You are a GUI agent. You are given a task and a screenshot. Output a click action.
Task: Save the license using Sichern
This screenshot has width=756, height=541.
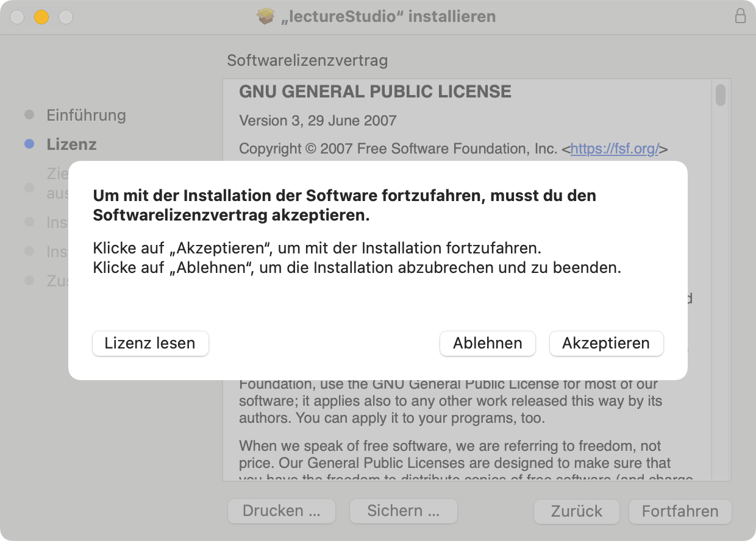[x=403, y=511]
